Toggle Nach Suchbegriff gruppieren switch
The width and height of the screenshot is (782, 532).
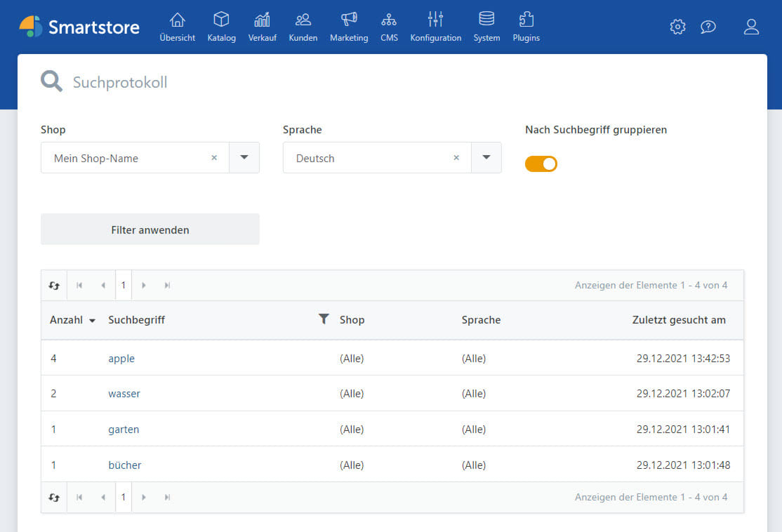(x=541, y=164)
